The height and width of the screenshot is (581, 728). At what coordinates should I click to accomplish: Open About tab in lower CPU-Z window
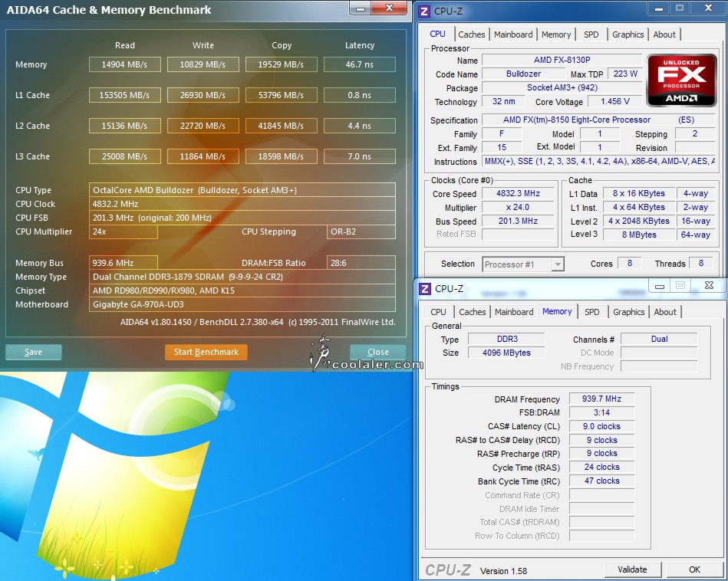pyautogui.click(x=665, y=312)
